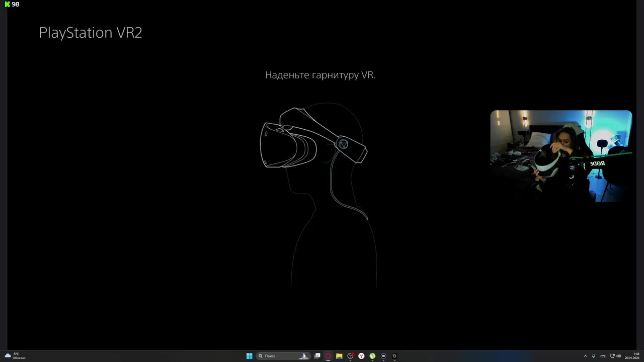Open OBS Studio taskbar icon
644x362 pixels.
point(350,356)
